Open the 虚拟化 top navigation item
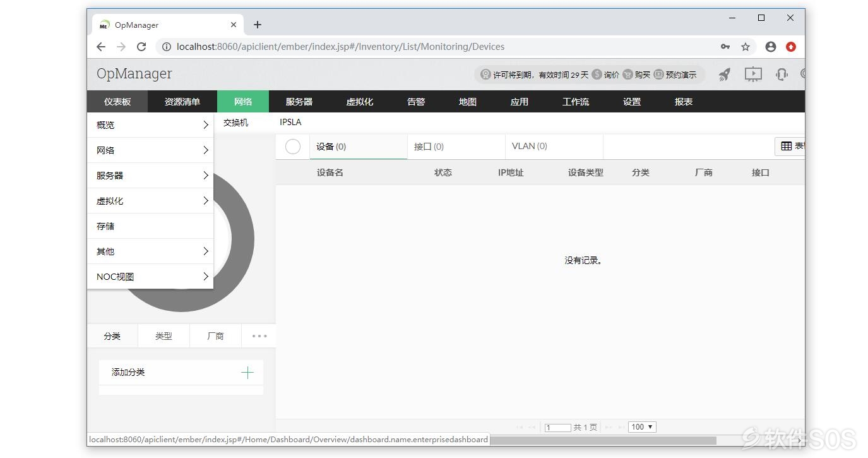The image size is (868, 458). click(360, 102)
